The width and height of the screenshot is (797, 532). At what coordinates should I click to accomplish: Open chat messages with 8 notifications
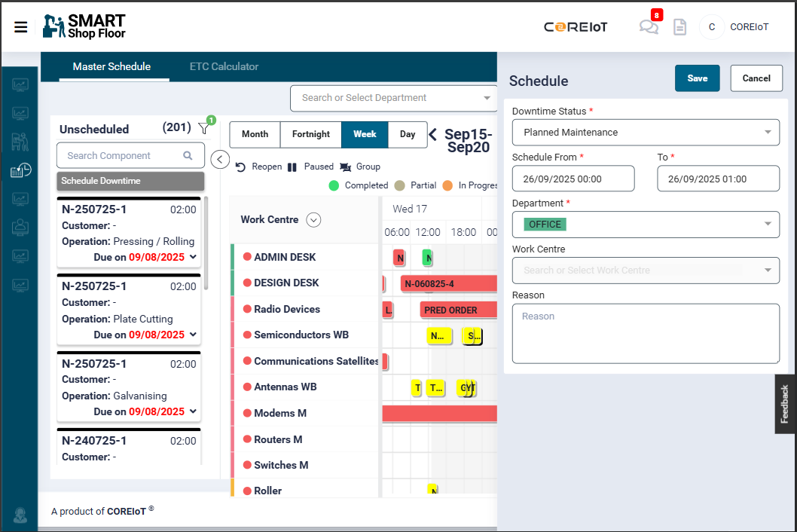point(648,27)
